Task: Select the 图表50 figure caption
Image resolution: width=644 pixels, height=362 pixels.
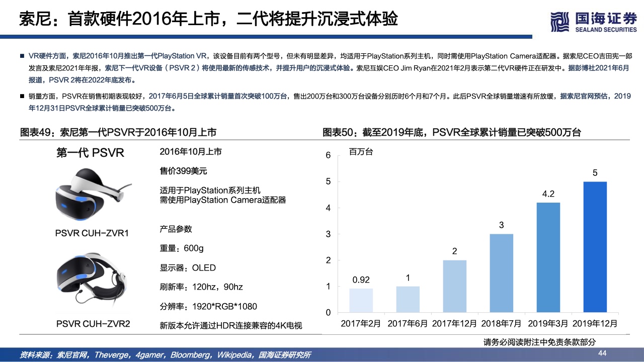Action: coord(452,133)
